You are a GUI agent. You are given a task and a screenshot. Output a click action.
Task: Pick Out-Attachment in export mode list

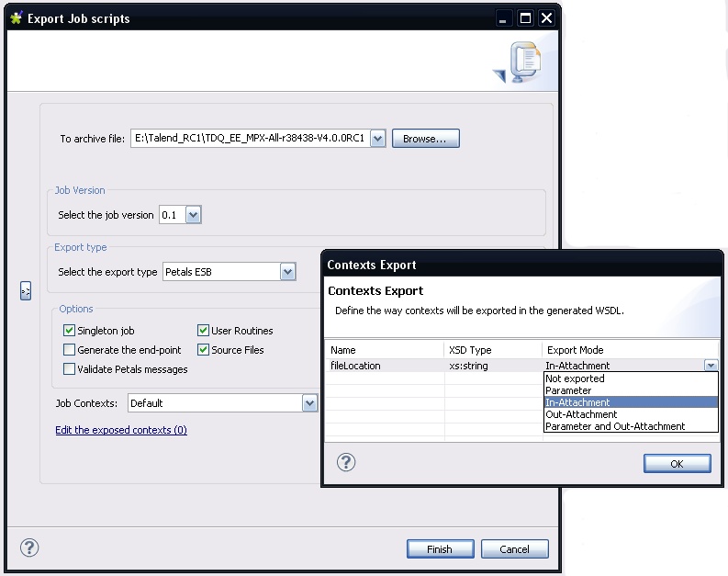click(x=581, y=414)
